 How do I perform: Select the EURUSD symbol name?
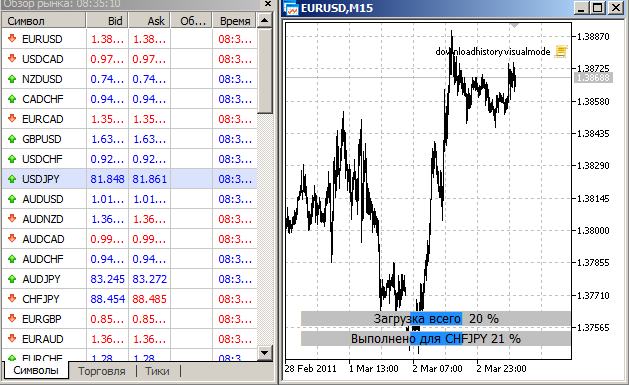[x=42, y=39]
